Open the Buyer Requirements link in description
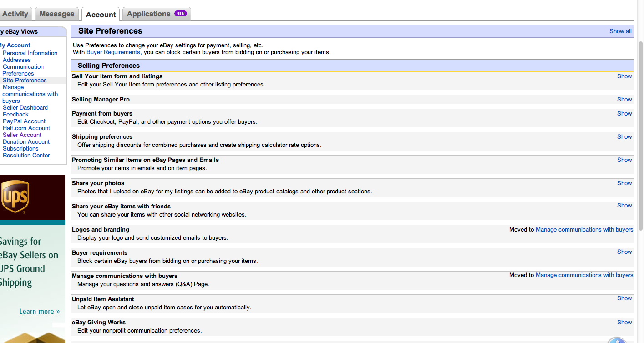The width and height of the screenshot is (644, 343). click(113, 52)
